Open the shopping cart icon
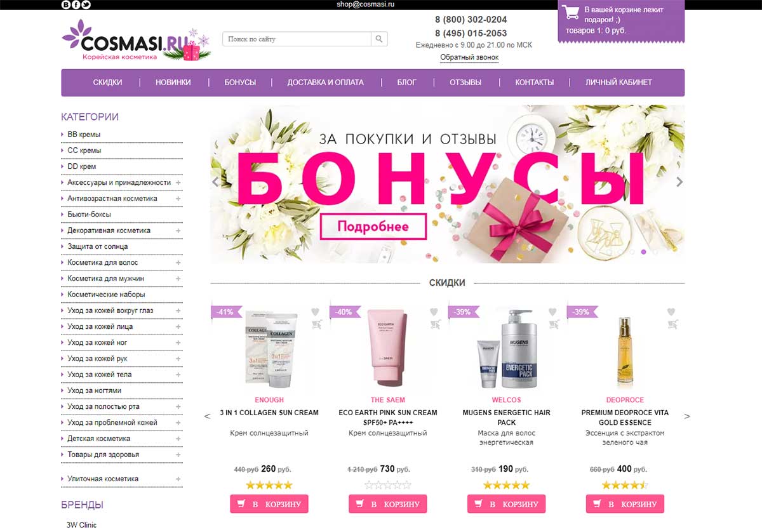Image resolution: width=762 pixels, height=532 pixels. (x=571, y=12)
